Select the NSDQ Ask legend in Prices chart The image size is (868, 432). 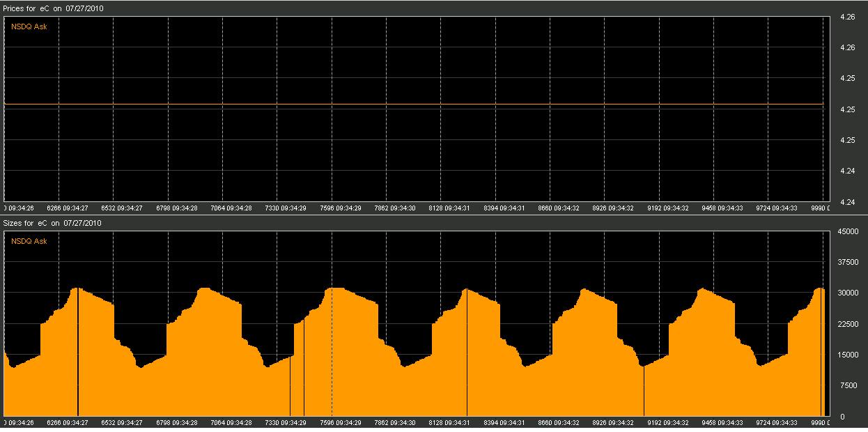(x=29, y=26)
